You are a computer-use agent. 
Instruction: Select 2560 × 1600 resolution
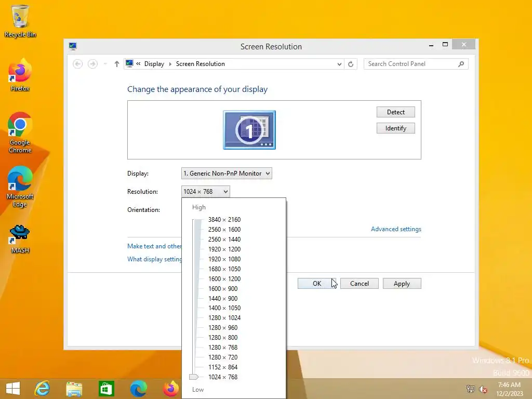pos(224,230)
